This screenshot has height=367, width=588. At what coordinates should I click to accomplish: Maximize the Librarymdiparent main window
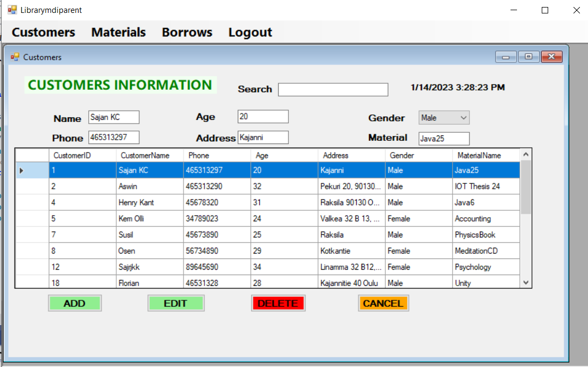point(546,10)
